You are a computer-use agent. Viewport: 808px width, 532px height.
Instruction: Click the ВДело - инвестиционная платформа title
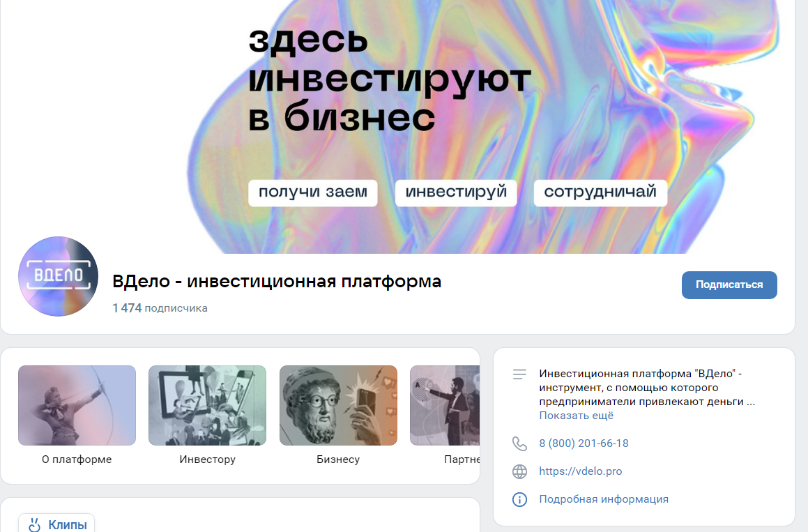click(277, 282)
